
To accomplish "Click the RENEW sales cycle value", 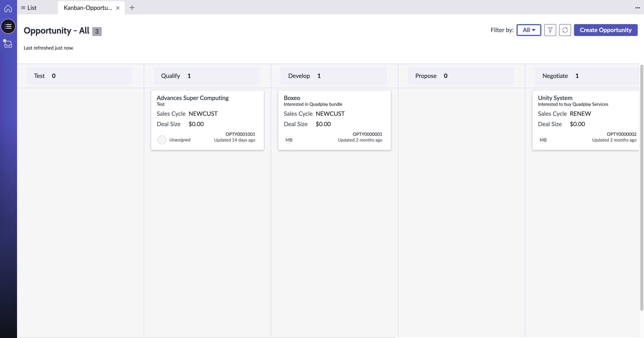I will pos(580,114).
